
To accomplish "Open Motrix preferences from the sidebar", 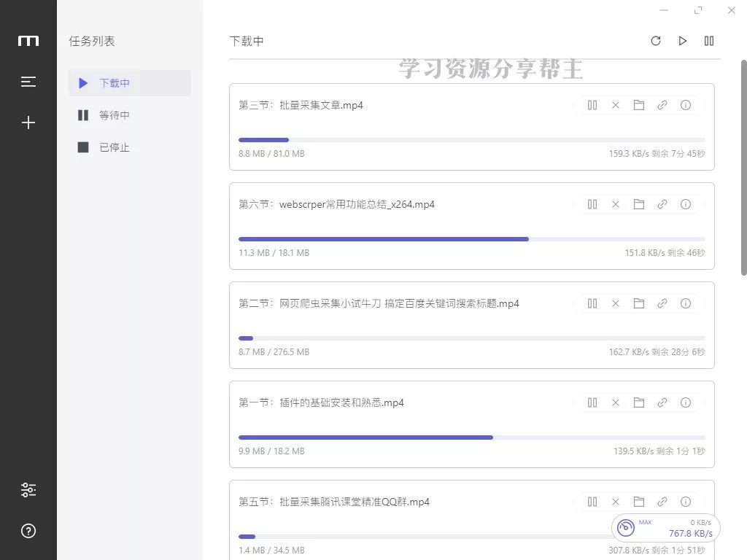I will 28,489.
